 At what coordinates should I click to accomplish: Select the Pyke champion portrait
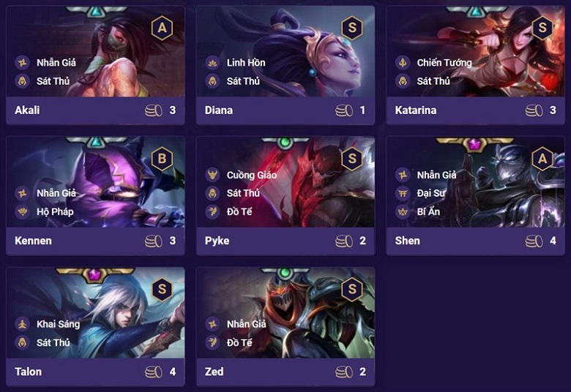285,182
